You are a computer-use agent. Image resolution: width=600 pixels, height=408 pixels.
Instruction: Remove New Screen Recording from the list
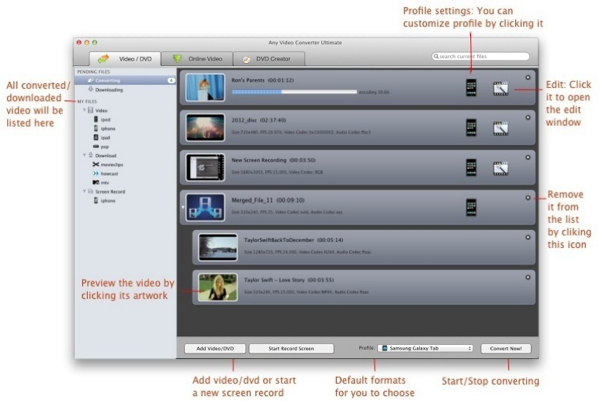pos(528,157)
